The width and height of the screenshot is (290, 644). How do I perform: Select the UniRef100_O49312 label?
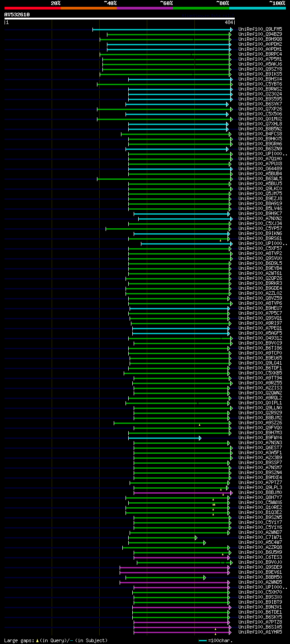[260, 338]
